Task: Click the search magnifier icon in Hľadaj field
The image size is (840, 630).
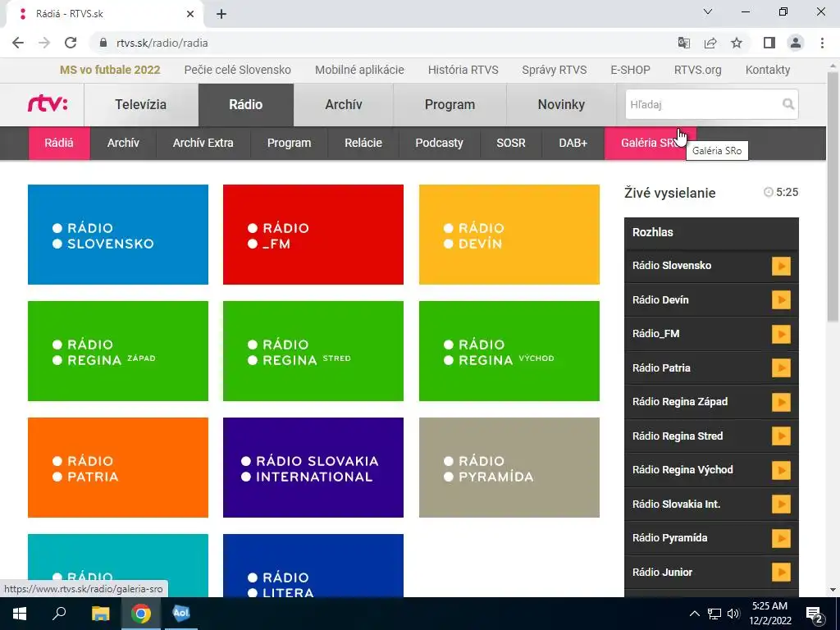Action: [x=788, y=104]
